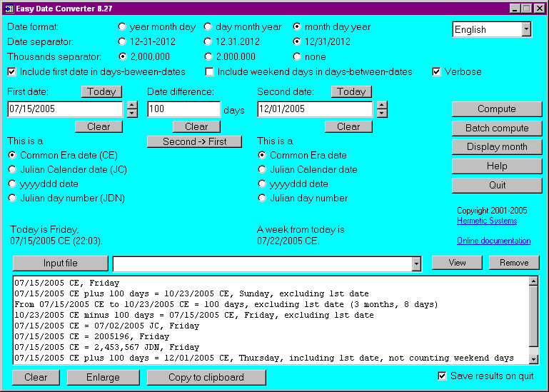Click into the Second date field

[315, 109]
